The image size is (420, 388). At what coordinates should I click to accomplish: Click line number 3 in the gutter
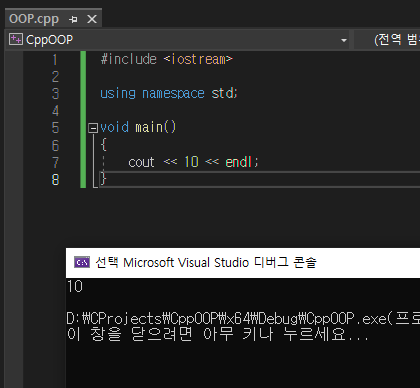click(55, 94)
